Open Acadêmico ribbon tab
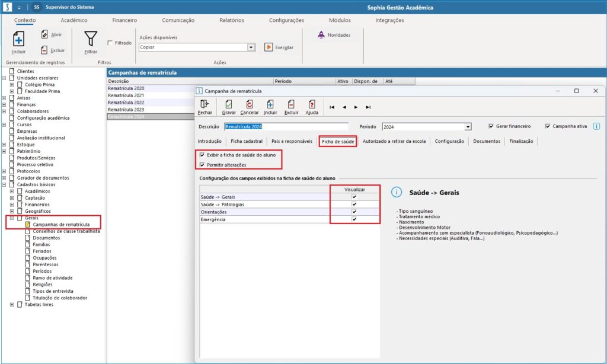Viewport: 607px width, 364px height. pos(74,20)
